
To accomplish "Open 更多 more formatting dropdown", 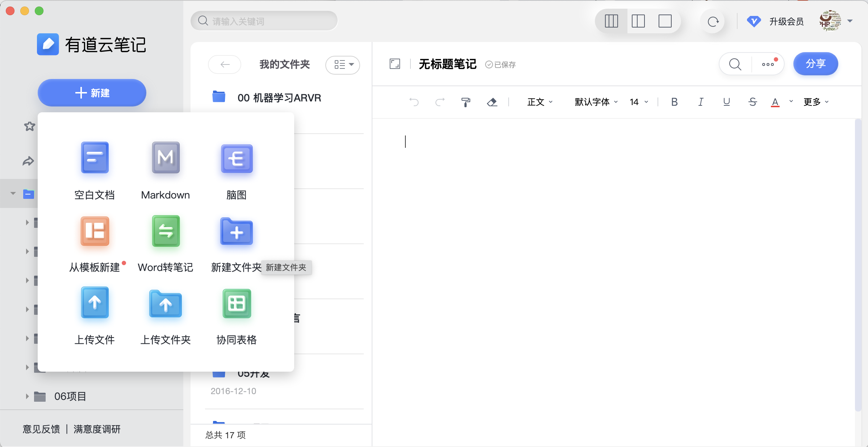I will pyautogui.click(x=816, y=102).
